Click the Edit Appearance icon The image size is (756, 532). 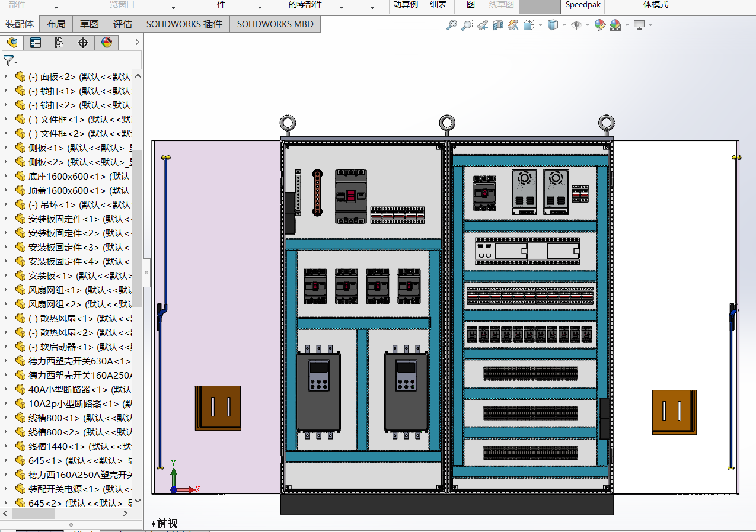[600, 25]
